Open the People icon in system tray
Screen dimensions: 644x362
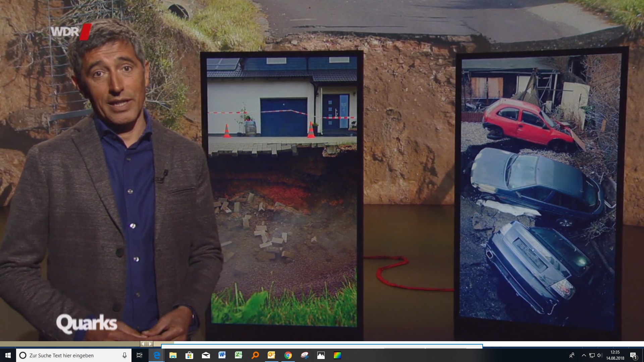point(572,355)
